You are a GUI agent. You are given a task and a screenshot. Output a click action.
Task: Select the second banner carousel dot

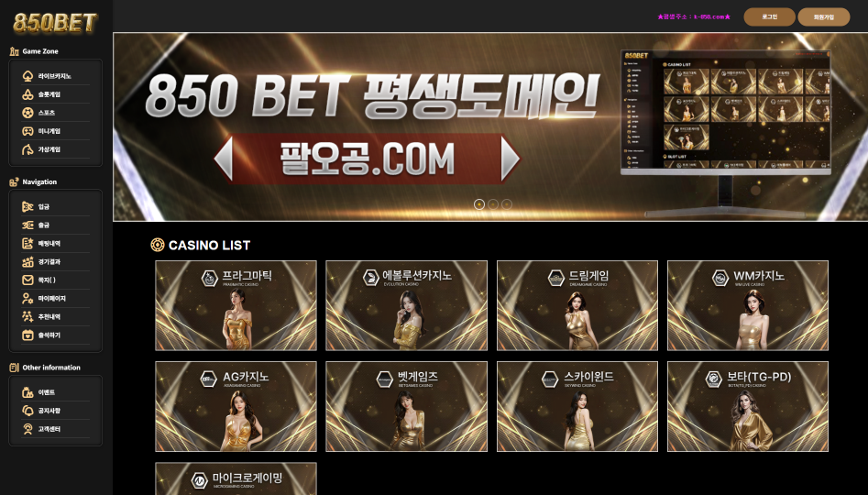[493, 204]
